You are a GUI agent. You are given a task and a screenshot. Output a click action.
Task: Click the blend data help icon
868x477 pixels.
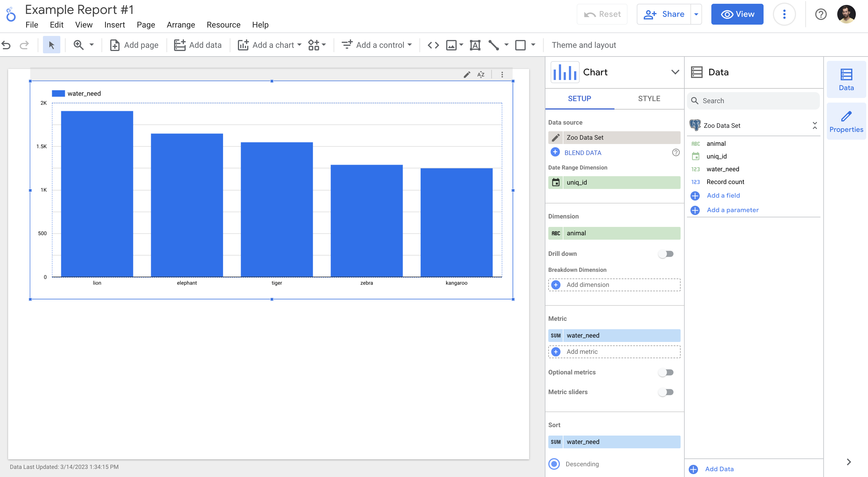tap(676, 152)
